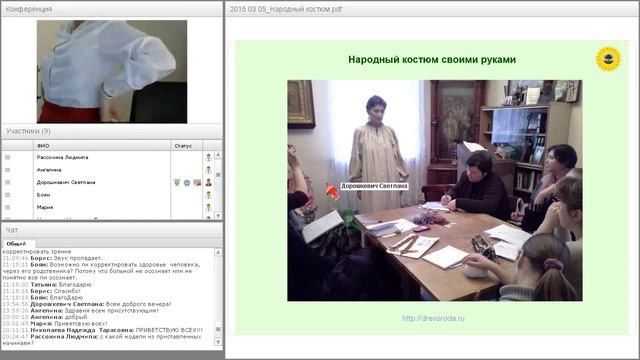Click Участники (9) panel title
This screenshot has width=640, height=360.
[28, 131]
